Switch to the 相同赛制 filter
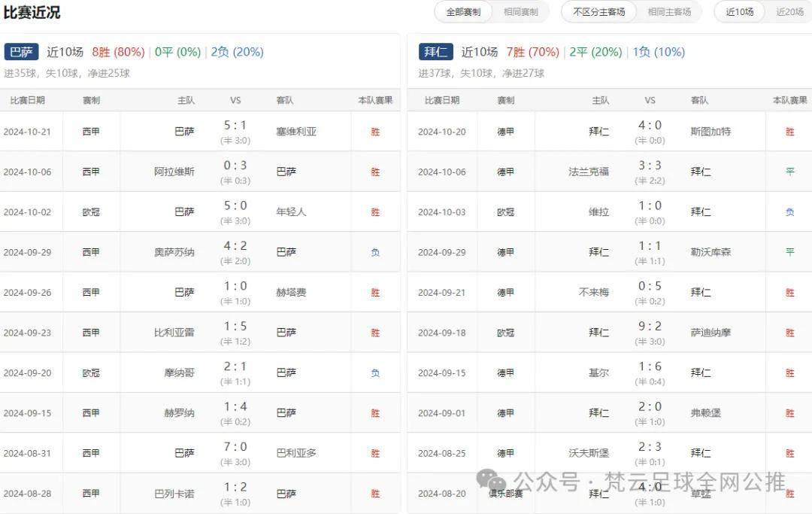812x514 pixels. click(x=521, y=12)
